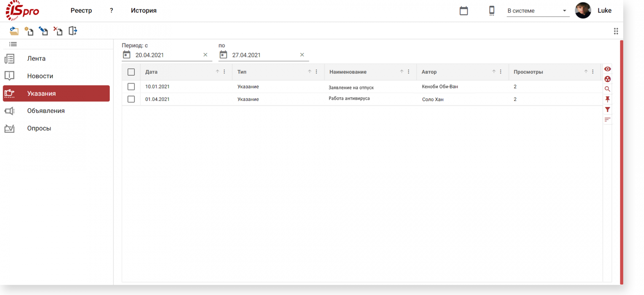Screen dimensions: 644x295
Task: Switch to Новости section
Action: 56,76
